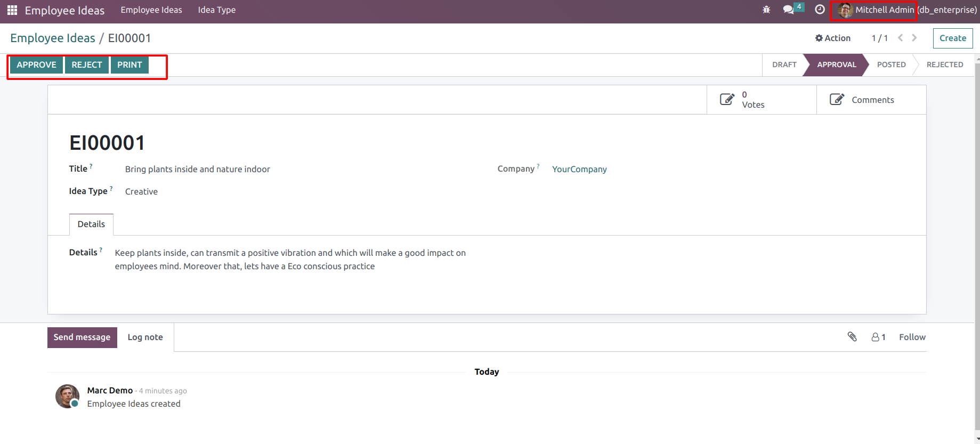Screen dimensions: 980x444
Task: Open Mitchell Admin user menu
Action: [x=907, y=10]
